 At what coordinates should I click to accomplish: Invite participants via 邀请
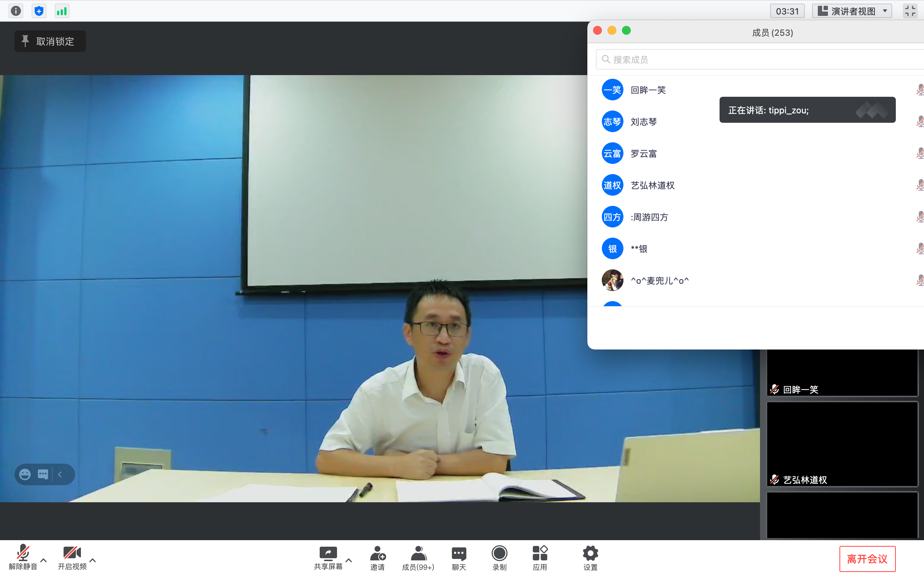tap(377, 558)
